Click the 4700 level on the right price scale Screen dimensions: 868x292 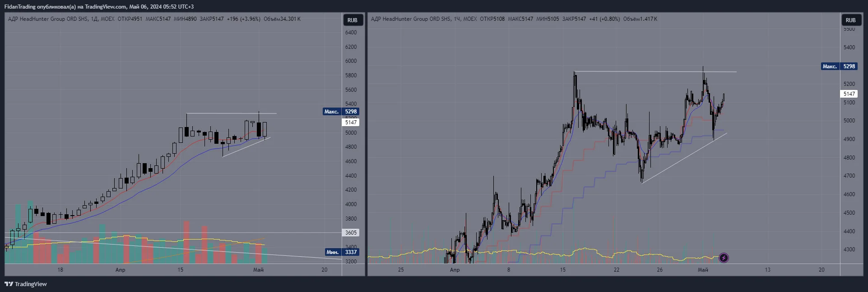click(x=849, y=176)
